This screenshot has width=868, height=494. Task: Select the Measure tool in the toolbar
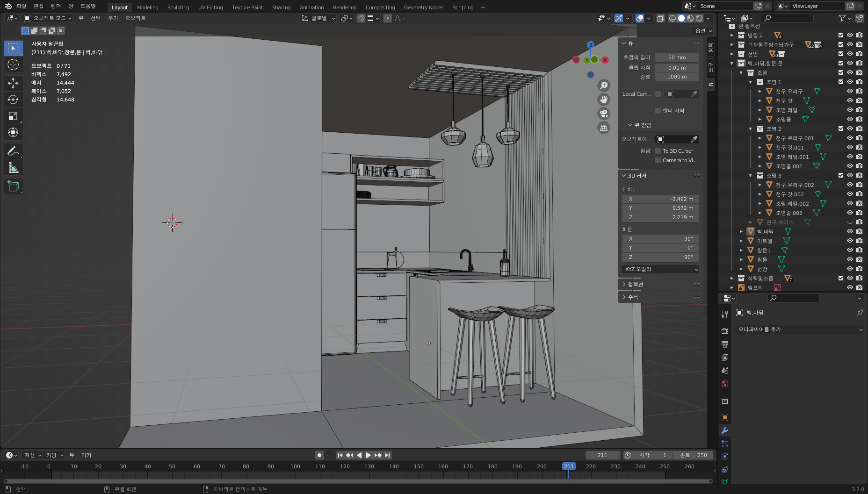tap(13, 167)
